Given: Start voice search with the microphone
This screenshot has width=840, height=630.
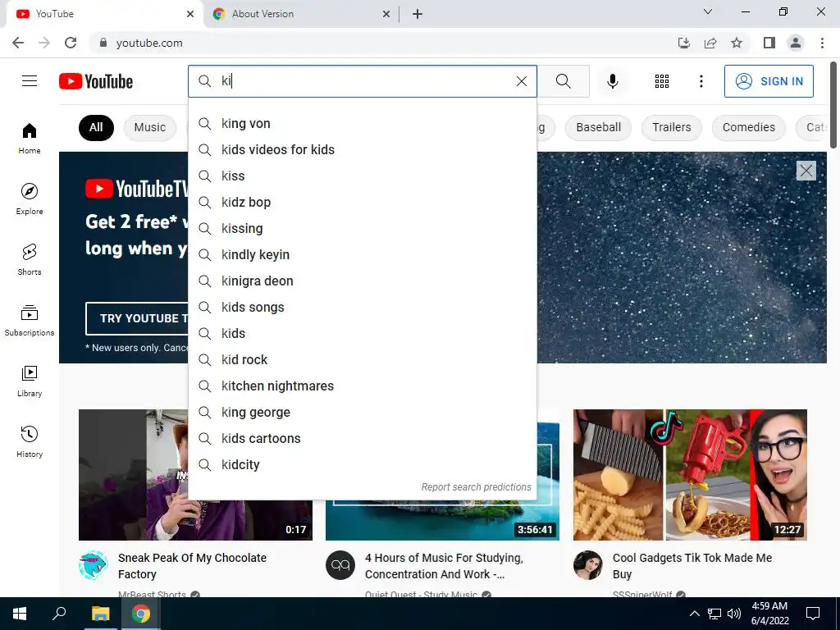Looking at the screenshot, I should coord(612,81).
